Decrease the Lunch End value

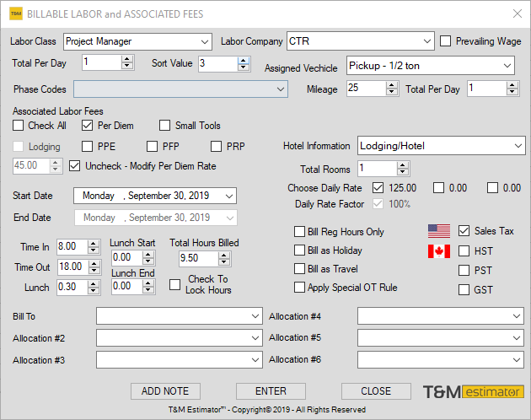[148, 290]
